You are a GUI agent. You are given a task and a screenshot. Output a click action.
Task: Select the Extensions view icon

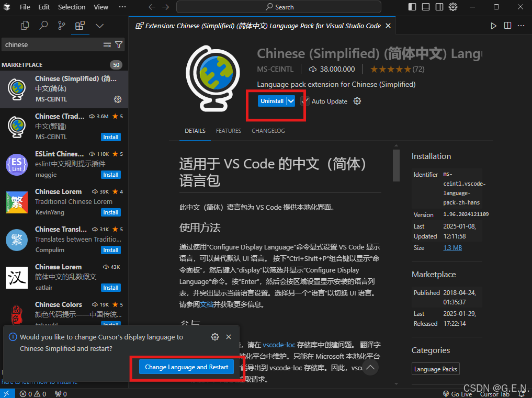tap(80, 26)
